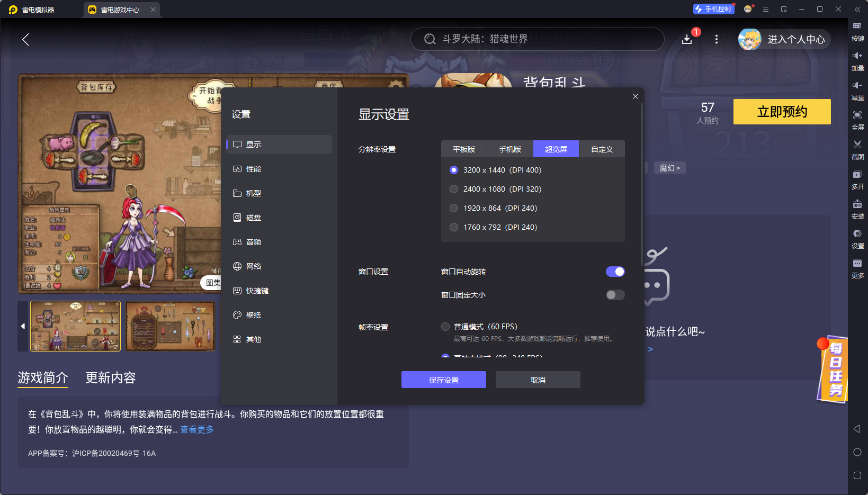
Task: Switch to 雷电模拟器 window tab
Action: (x=32, y=10)
